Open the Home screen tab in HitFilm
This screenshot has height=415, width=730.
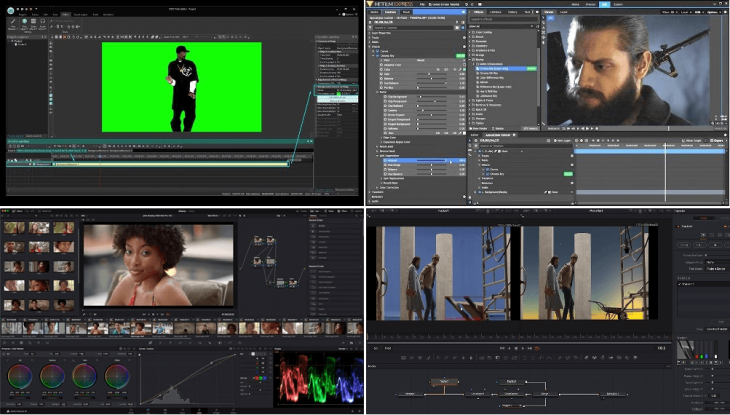(575, 4)
